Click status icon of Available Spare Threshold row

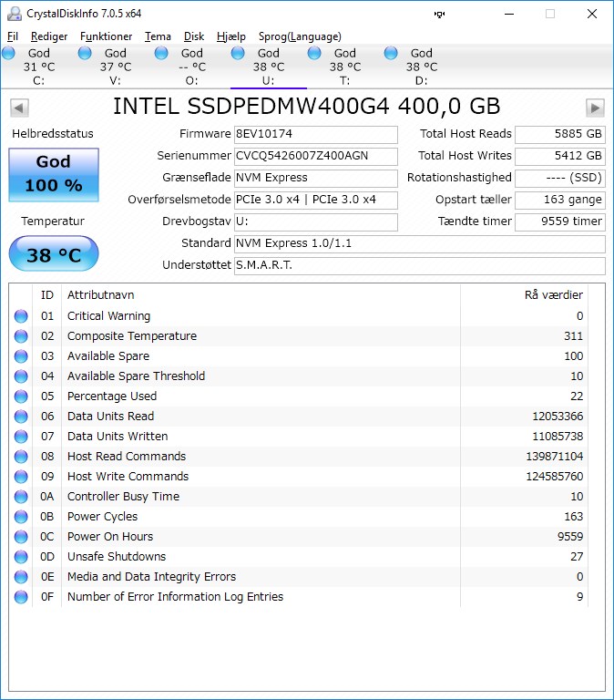click(21, 376)
